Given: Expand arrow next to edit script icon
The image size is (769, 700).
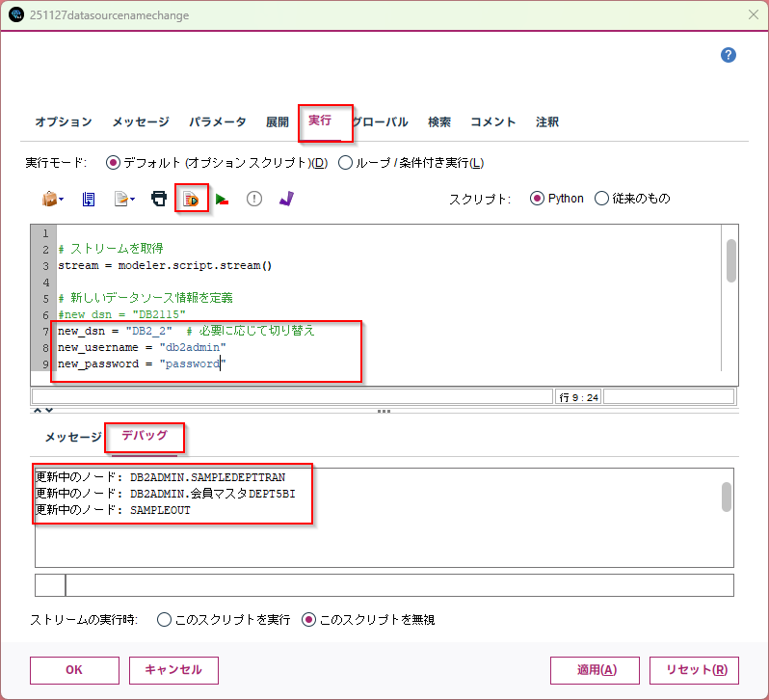Looking at the screenshot, I should click(133, 199).
